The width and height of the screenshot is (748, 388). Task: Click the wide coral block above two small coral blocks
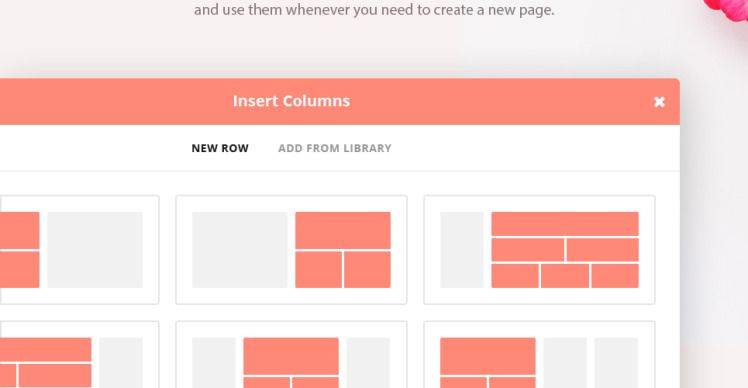(343, 231)
